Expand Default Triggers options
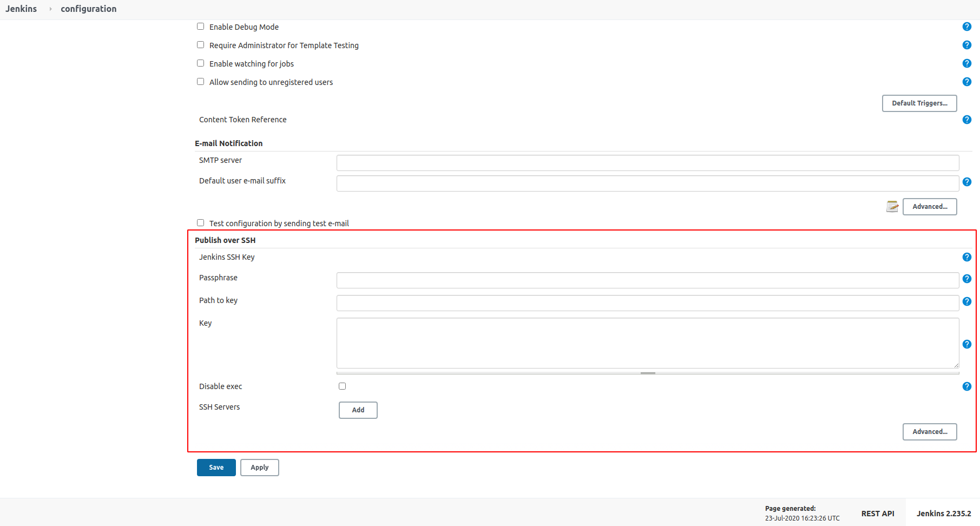This screenshot has height=526, width=980. [x=919, y=103]
